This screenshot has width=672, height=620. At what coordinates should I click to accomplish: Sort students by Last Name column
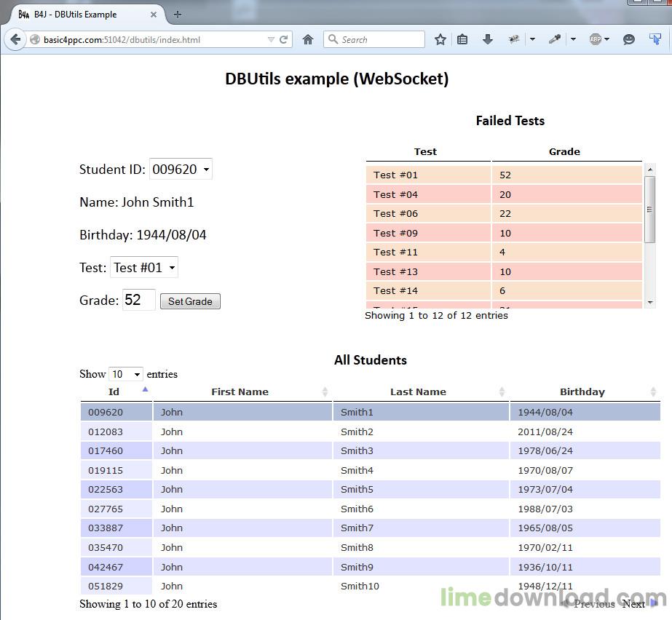point(418,392)
